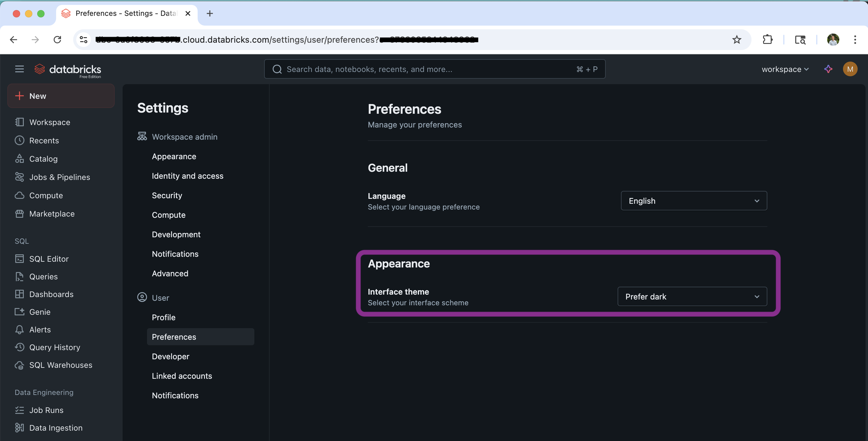Viewport: 868px width, 441px height.
Task: Open Linked accounts settings
Action: coord(181,376)
